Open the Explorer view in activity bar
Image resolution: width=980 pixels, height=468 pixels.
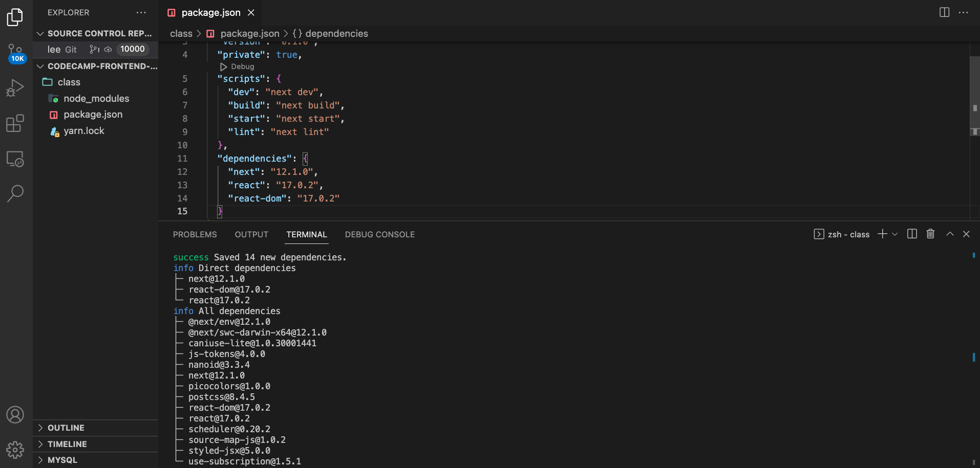(x=15, y=17)
